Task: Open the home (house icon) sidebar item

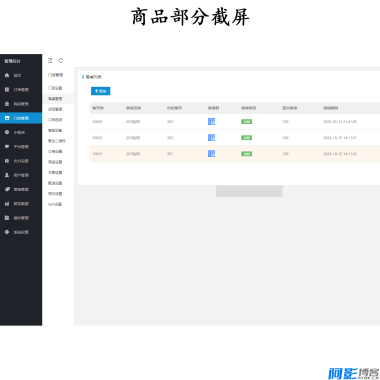Action: pos(21,75)
